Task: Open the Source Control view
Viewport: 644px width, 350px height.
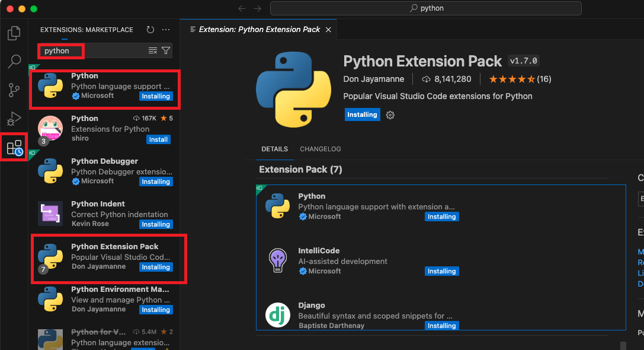Action: (x=14, y=90)
